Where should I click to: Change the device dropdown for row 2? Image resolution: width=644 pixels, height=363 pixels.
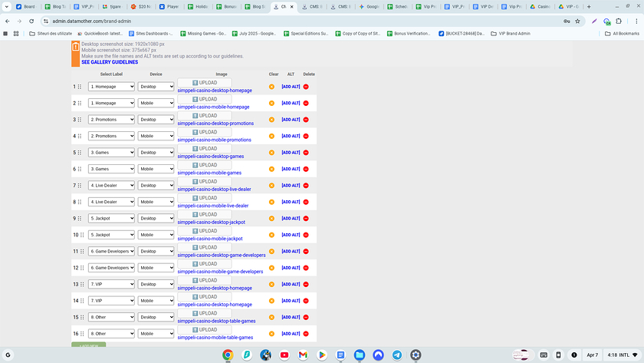pos(156,103)
